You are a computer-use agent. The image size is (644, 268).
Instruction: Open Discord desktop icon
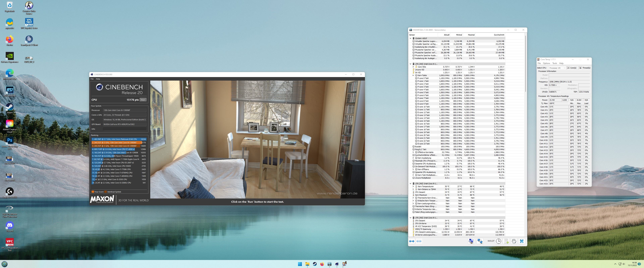coord(10,227)
